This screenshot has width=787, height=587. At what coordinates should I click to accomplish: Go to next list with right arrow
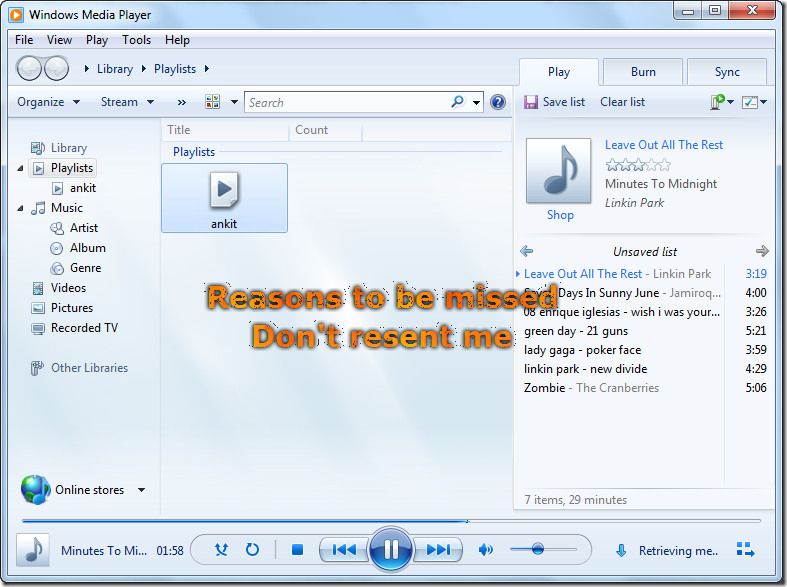[x=762, y=251]
